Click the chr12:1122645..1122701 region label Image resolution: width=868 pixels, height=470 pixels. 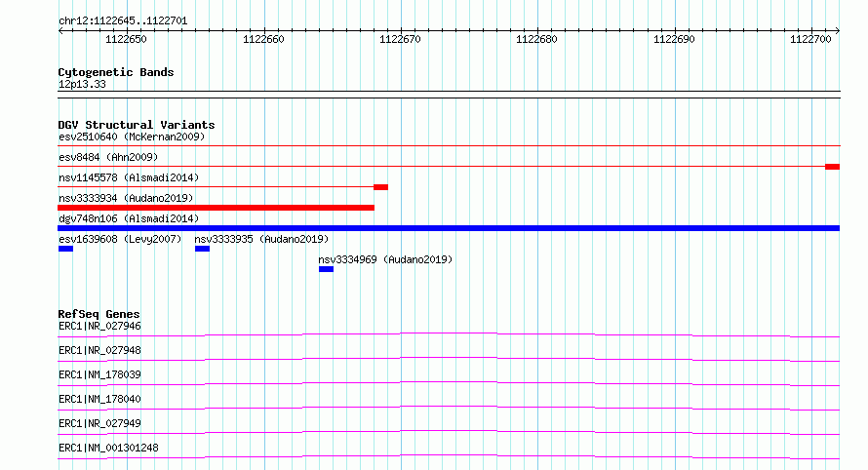(x=123, y=21)
